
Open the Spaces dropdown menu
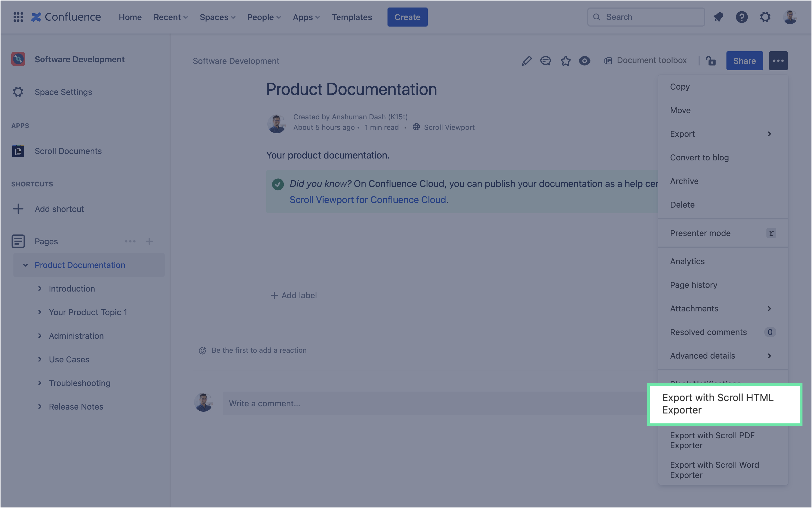pos(217,17)
